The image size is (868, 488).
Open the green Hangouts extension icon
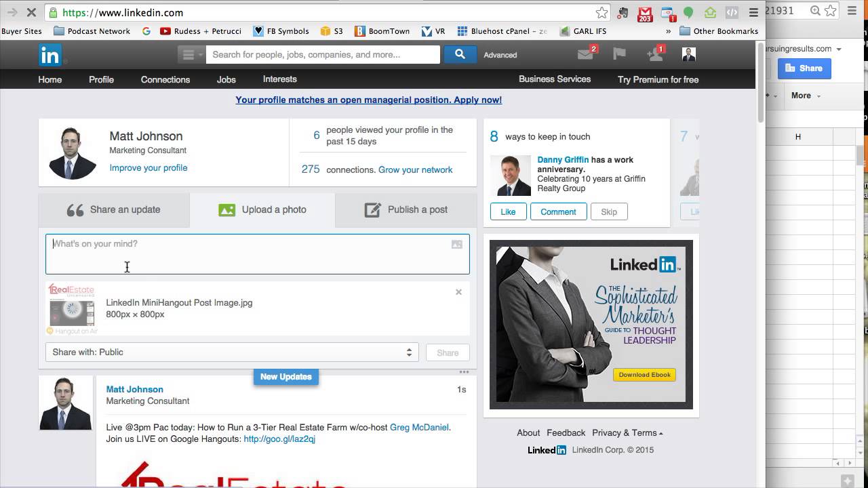coord(688,12)
